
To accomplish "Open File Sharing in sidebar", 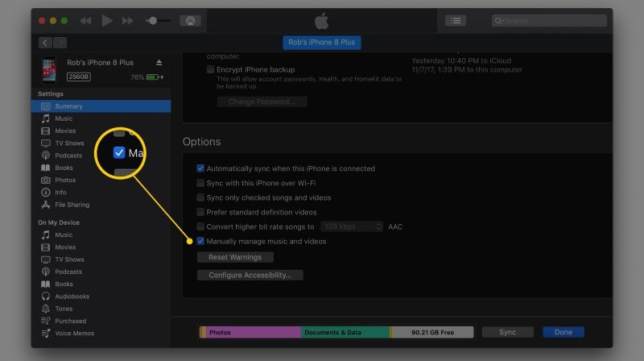I will point(72,205).
